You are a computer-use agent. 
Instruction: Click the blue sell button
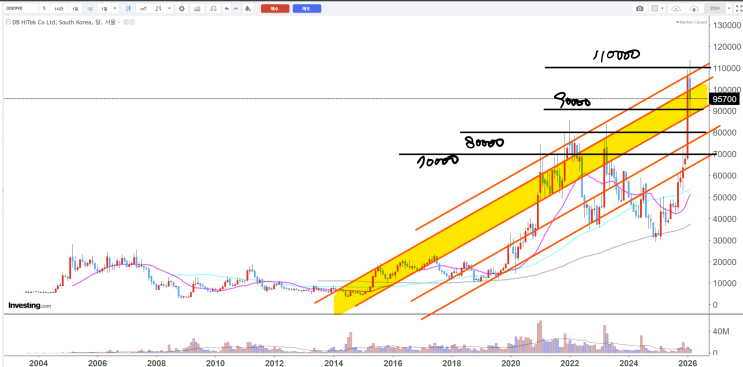coord(307,9)
